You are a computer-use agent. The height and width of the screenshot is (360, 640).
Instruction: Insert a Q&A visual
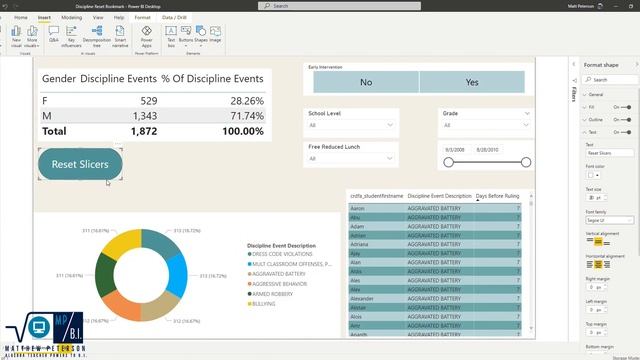pyautogui.click(x=53, y=34)
